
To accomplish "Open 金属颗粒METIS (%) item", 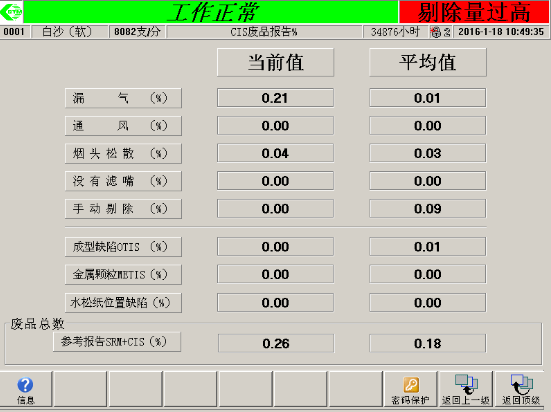I will click(x=123, y=275).
